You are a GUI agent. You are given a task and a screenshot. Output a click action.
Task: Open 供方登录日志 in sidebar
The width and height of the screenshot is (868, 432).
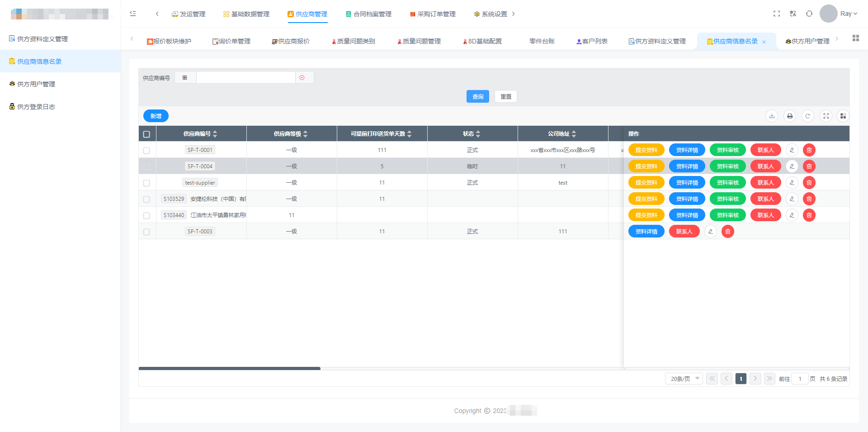60,107
